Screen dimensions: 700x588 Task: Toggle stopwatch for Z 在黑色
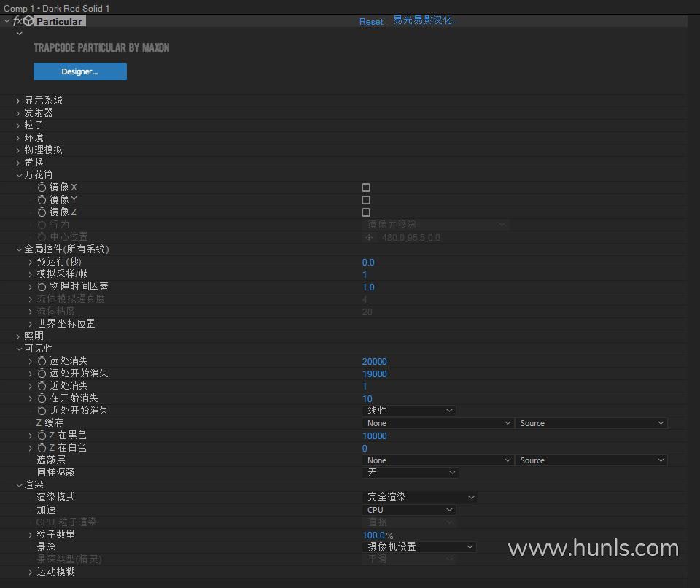[x=42, y=436]
